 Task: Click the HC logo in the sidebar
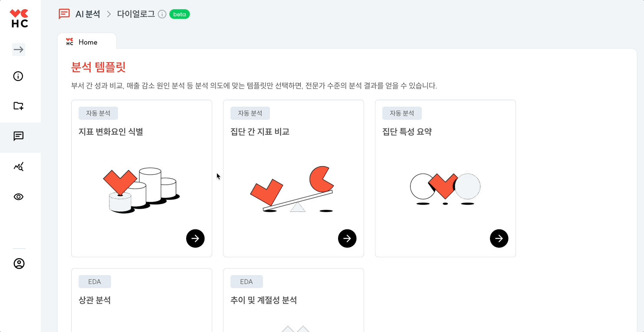pyautogui.click(x=19, y=19)
